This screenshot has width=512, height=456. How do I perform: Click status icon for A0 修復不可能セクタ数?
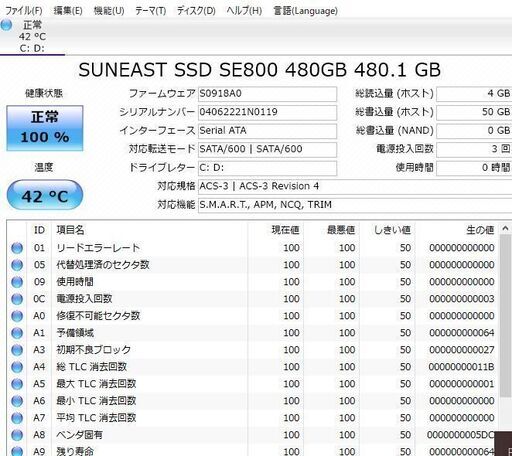[x=17, y=316]
